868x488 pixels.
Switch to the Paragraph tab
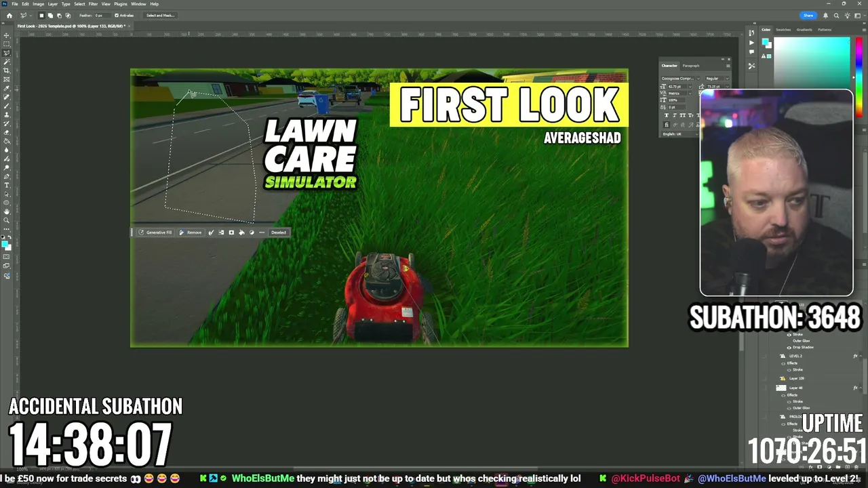(691, 66)
